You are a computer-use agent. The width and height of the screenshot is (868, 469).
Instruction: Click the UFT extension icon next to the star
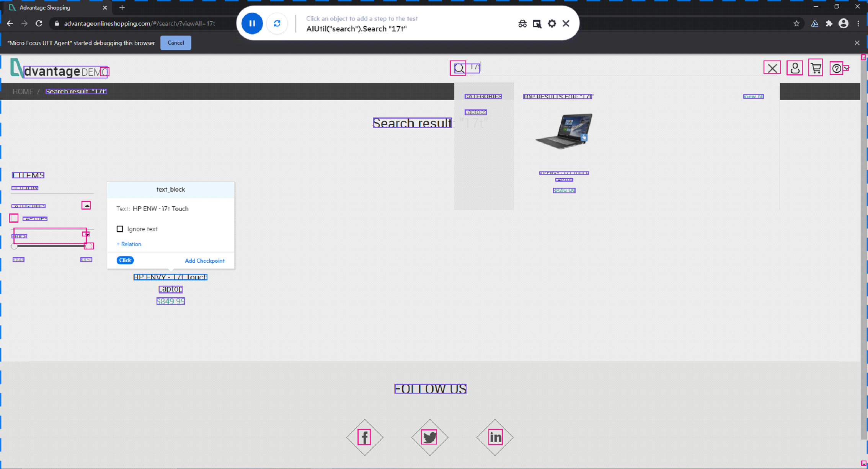click(814, 23)
